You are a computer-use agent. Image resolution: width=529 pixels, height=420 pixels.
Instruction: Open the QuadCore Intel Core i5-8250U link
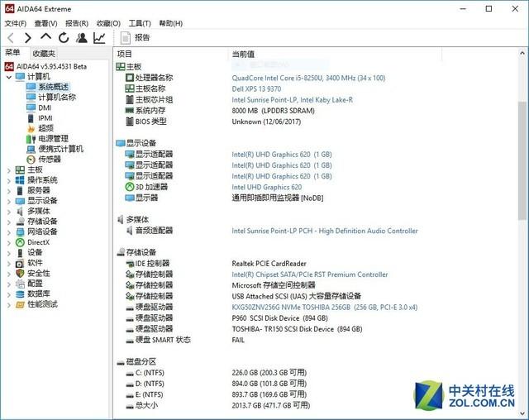point(308,78)
